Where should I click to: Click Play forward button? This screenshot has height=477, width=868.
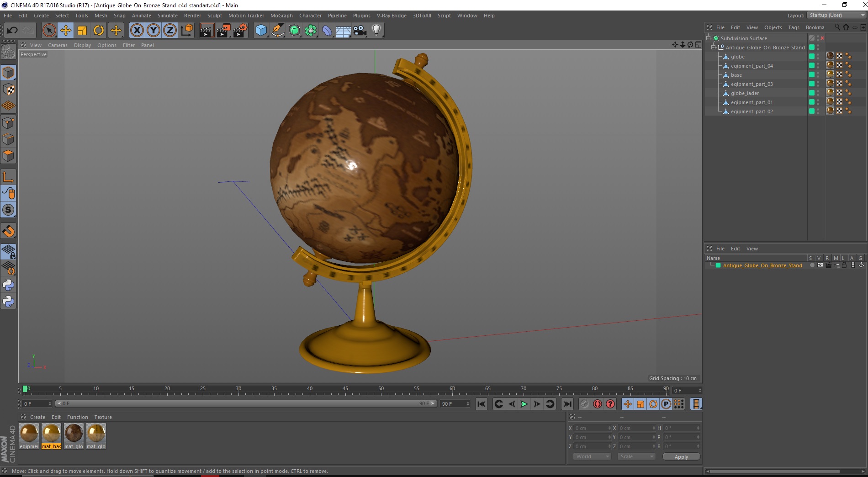(x=524, y=404)
